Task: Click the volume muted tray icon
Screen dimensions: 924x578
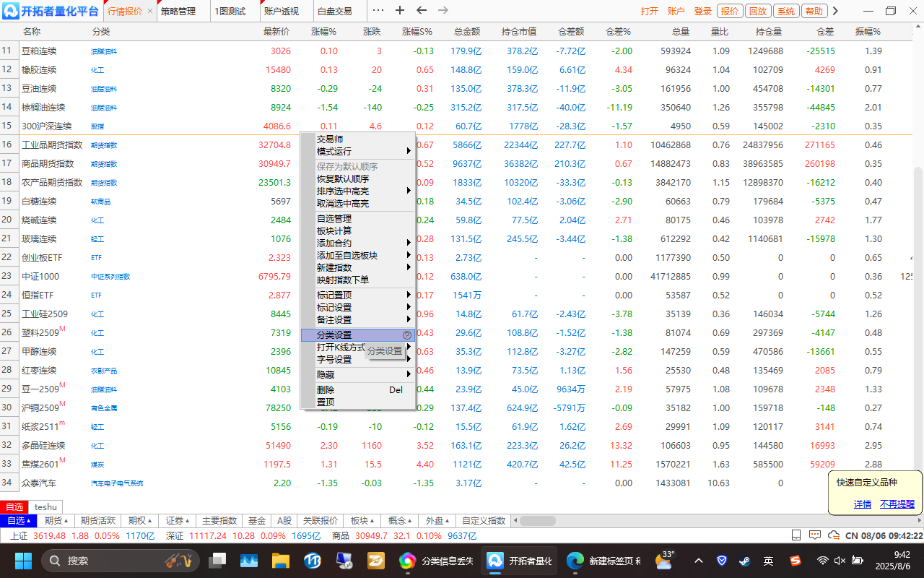Action: click(840, 561)
